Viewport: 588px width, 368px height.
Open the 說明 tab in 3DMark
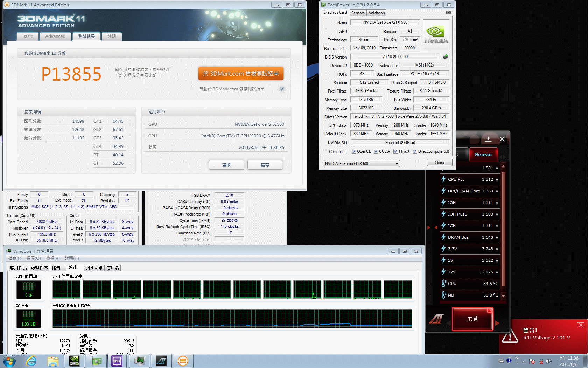(112, 36)
